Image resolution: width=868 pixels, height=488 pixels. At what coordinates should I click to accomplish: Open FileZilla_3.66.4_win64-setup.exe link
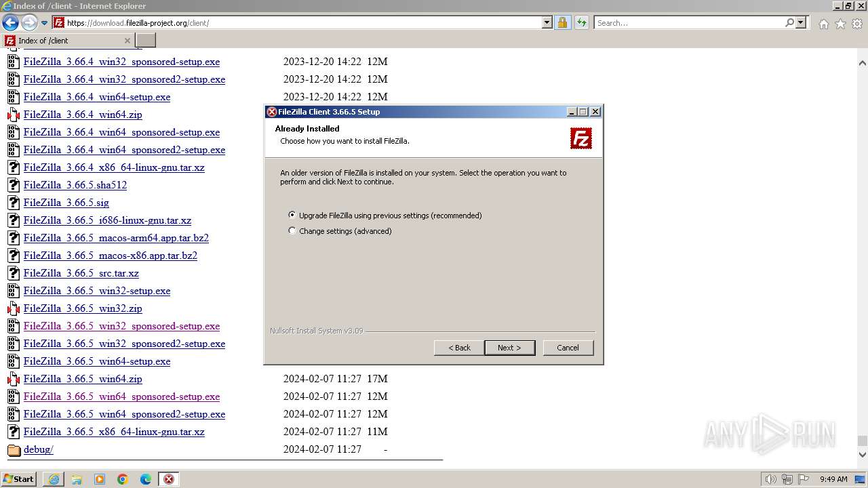pos(97,97)
